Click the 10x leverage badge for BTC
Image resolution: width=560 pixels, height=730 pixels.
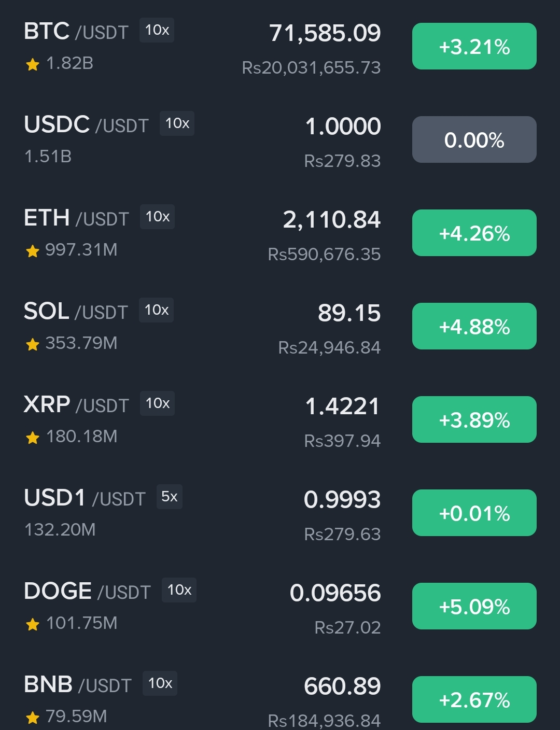[157, 31]
